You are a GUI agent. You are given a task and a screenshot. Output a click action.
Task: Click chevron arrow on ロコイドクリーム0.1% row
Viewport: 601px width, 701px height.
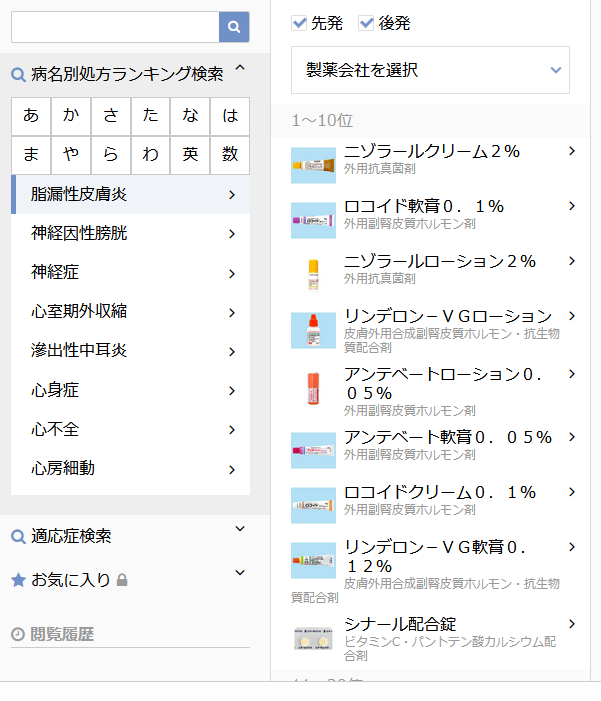pos(572,492)
